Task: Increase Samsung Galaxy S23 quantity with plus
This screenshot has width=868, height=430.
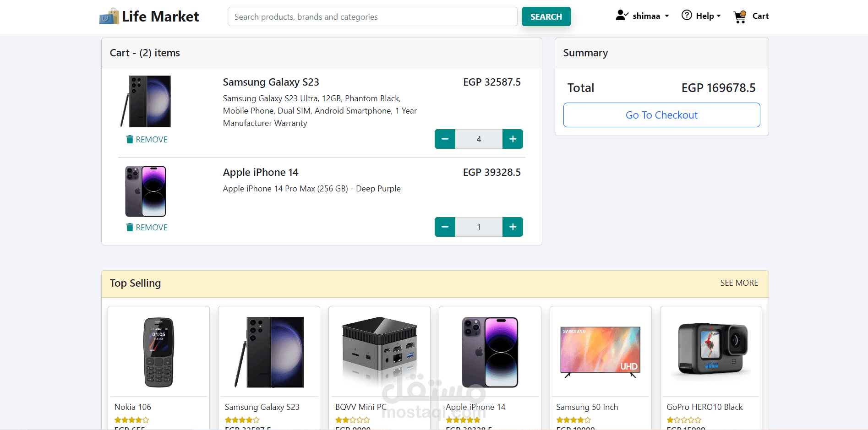Action: coord(513,139)
